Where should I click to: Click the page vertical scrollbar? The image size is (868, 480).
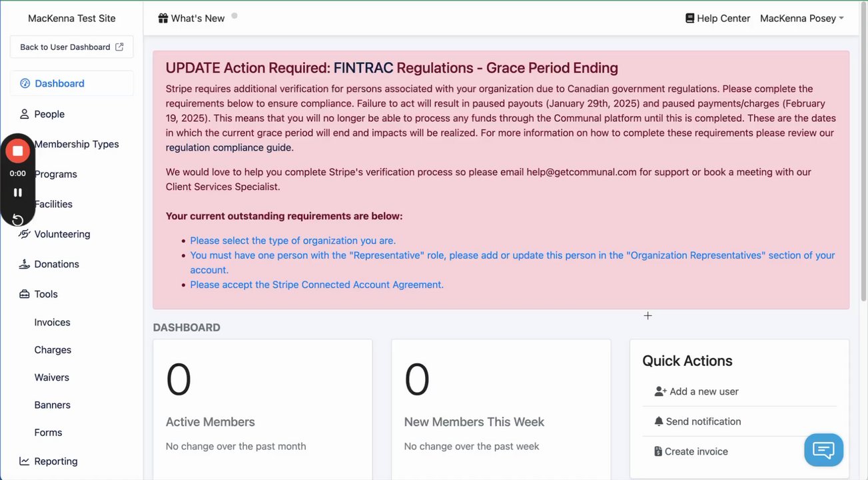(x=864, y=167)
